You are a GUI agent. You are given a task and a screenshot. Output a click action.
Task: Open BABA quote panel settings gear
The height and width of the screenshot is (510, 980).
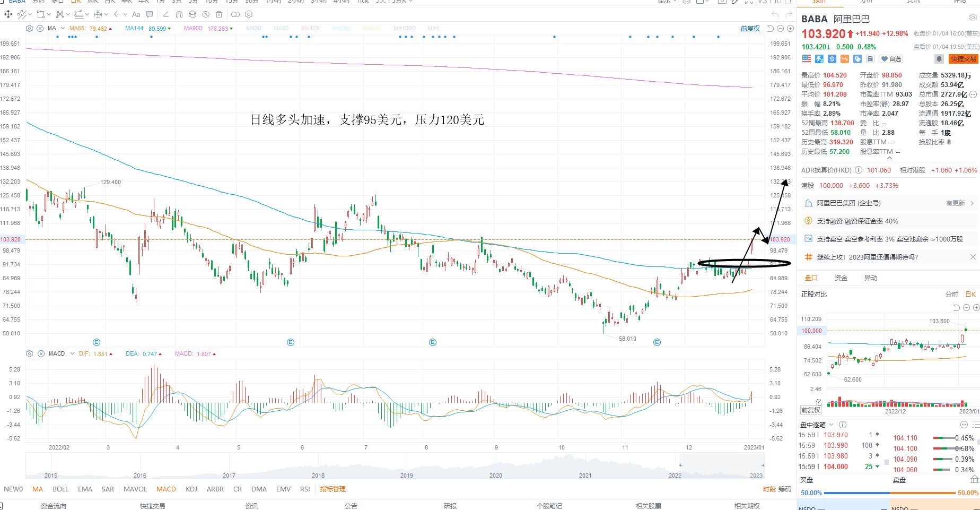pyautogui.click(x=973, y=18)
